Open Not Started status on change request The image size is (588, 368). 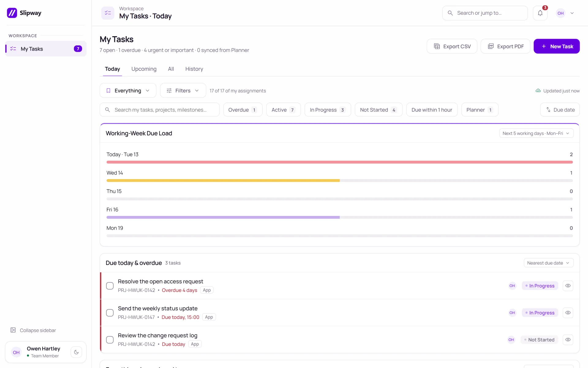click(539, 340)
